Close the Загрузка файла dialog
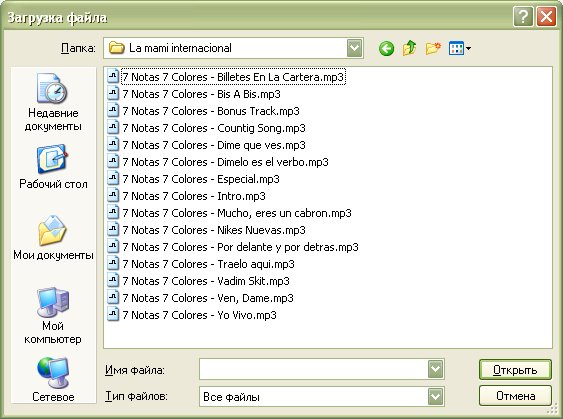563x419 pixels. tap(546, 17)
